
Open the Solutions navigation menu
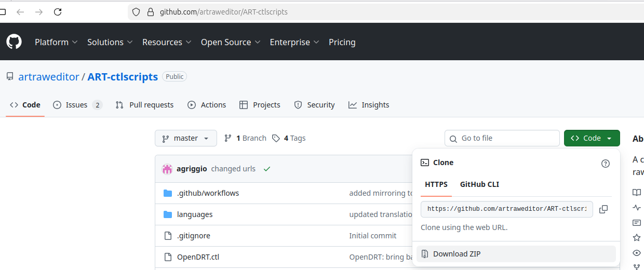coord(110,42)
